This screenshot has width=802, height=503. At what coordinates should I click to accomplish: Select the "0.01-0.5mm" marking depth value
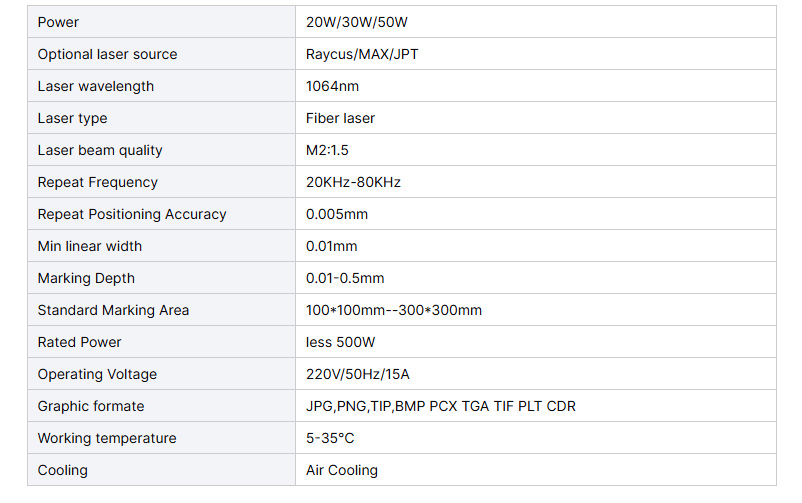click(345, 278)
